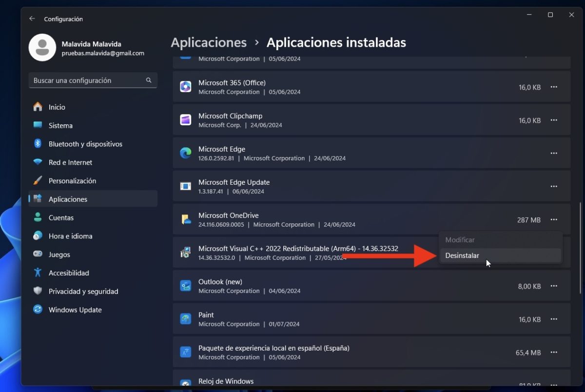Viewport: 585px width, 392px height.
Task: Click the Microsoft Clipchamp app icon
Action: pos(185,119)
